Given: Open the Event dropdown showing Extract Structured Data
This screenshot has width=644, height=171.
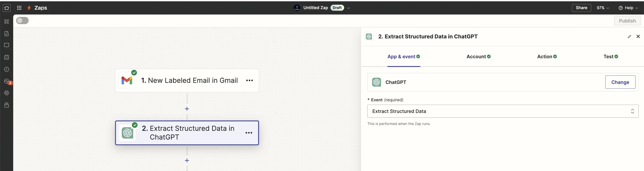Looking at the screenshot, I should pos(502,111).
